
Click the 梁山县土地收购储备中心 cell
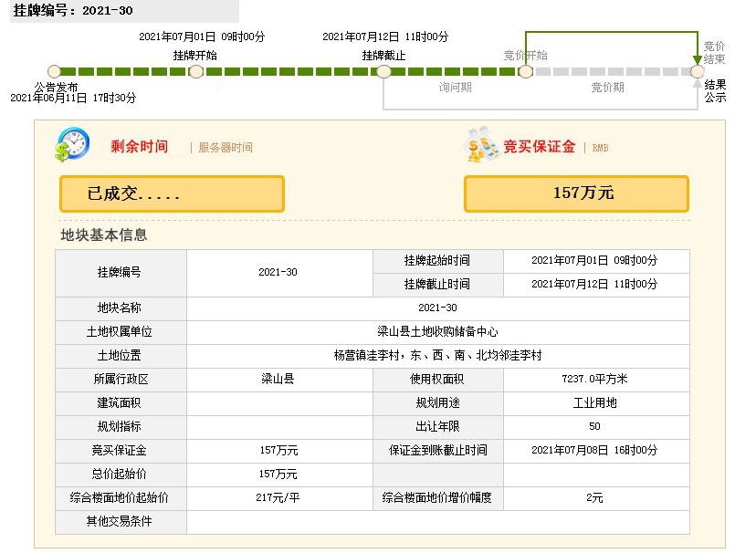pos(437,332)
